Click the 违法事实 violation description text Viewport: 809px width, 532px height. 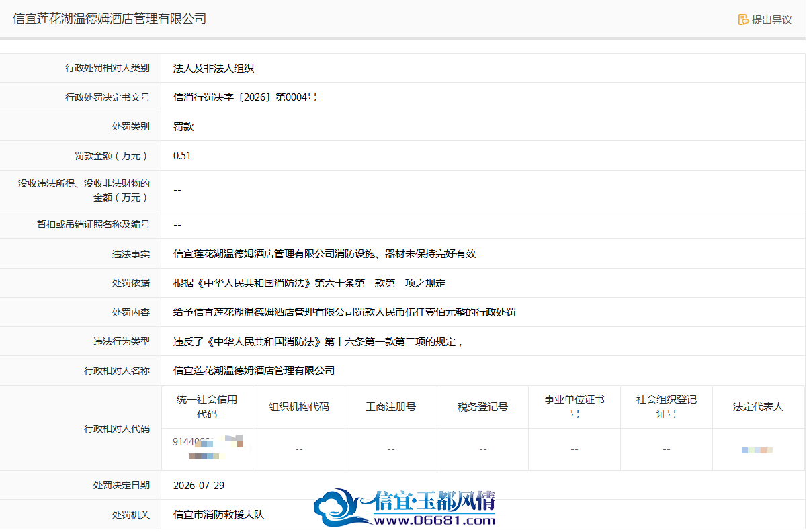[x=325, y=254]
